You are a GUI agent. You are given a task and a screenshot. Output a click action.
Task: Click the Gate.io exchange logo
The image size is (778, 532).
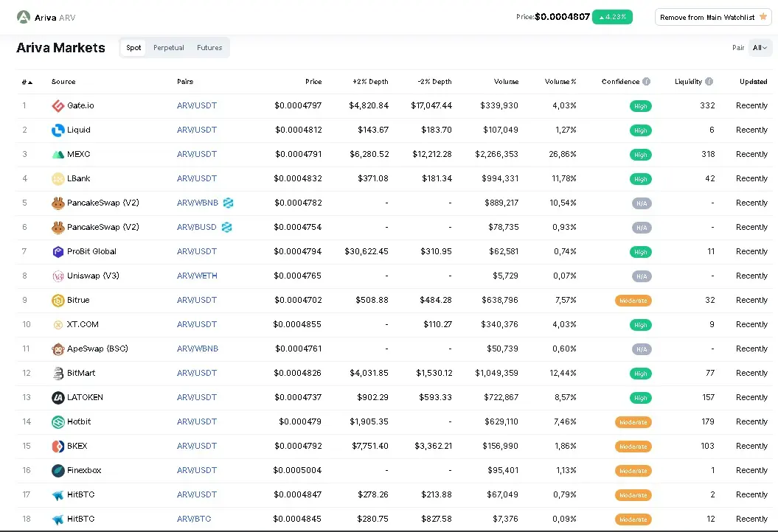pyautogui.click(x=58, y=105)
